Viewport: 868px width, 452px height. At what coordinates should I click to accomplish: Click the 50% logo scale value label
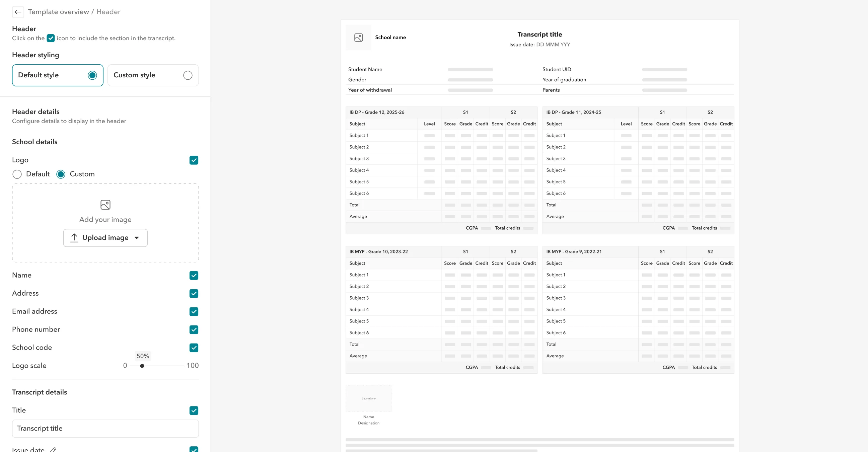[x=143, y=356]
